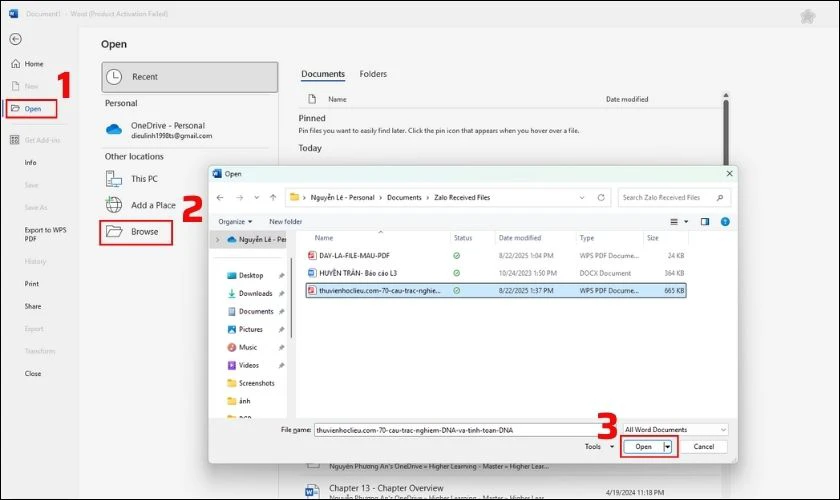Viewport: 840px width, 500px height.
Task: Open the All Word Documents filter dropdown
Action: (675, 430)
